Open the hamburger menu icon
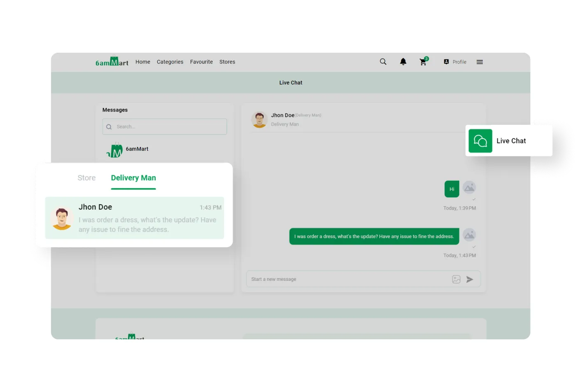 479,62
